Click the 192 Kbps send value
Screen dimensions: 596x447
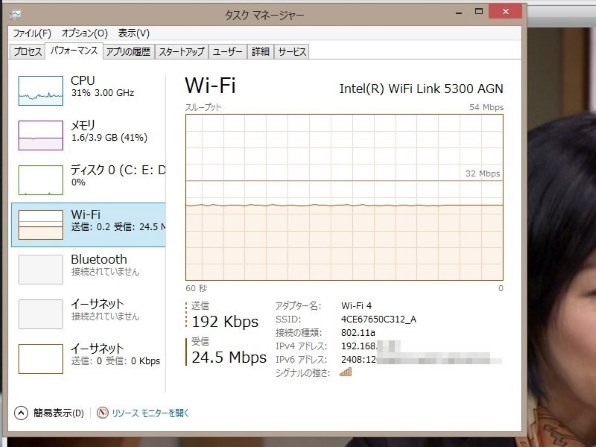pyautogui.click(x=225, y=322)
